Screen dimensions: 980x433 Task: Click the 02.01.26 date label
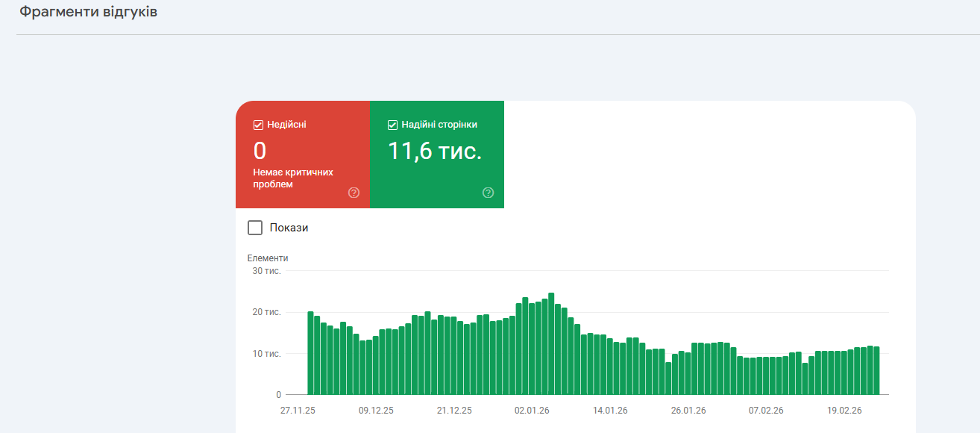pyautogui.click(x=531, y=411)
